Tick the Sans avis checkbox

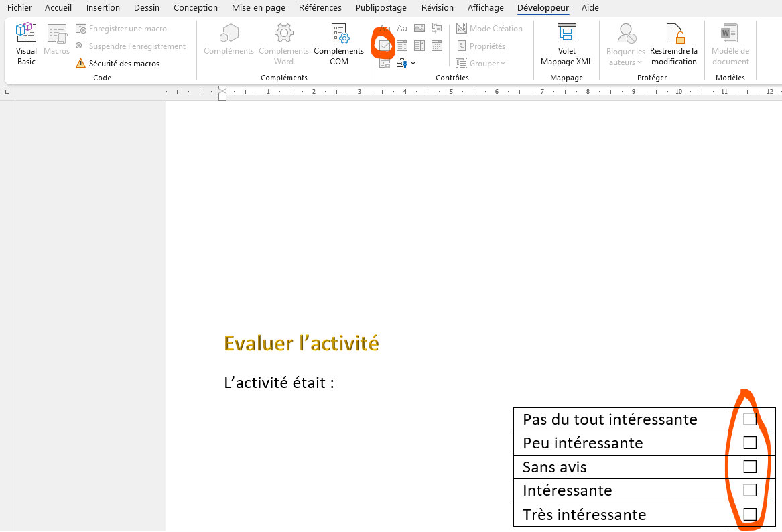[x=750, y=467]
